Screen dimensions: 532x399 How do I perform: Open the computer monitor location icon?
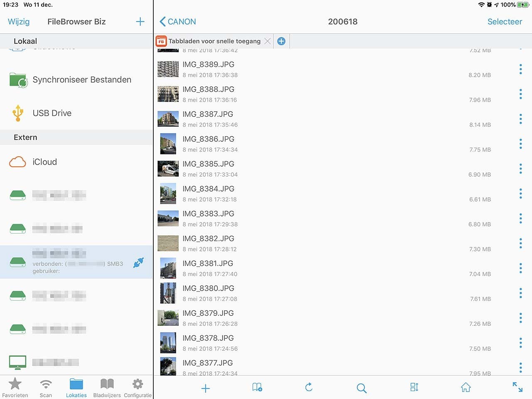(17, 362)
